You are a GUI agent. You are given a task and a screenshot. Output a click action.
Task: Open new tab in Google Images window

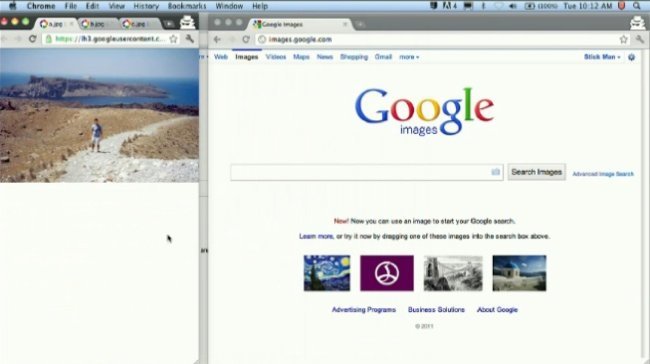point(360,24)
